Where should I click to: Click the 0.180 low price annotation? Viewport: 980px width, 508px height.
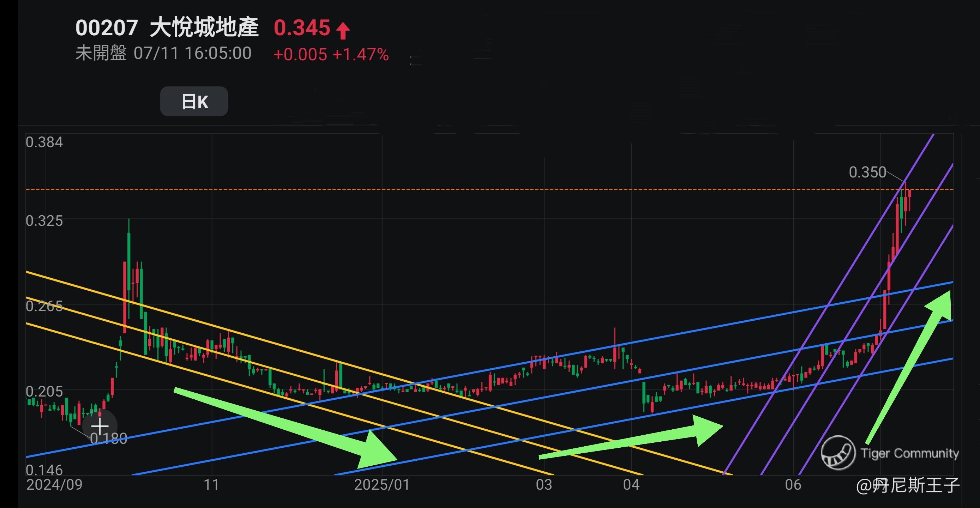click(108, 439)
